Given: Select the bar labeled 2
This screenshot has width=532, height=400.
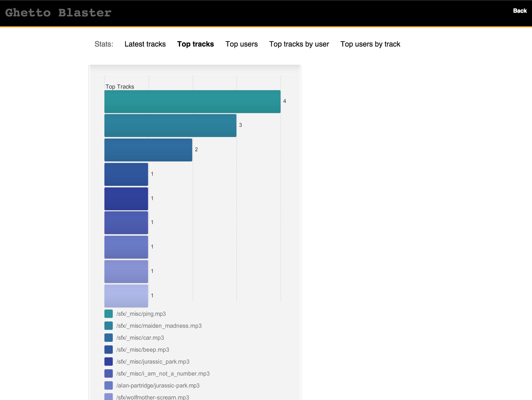Looking at the screenshot, I should click(148, 150).
